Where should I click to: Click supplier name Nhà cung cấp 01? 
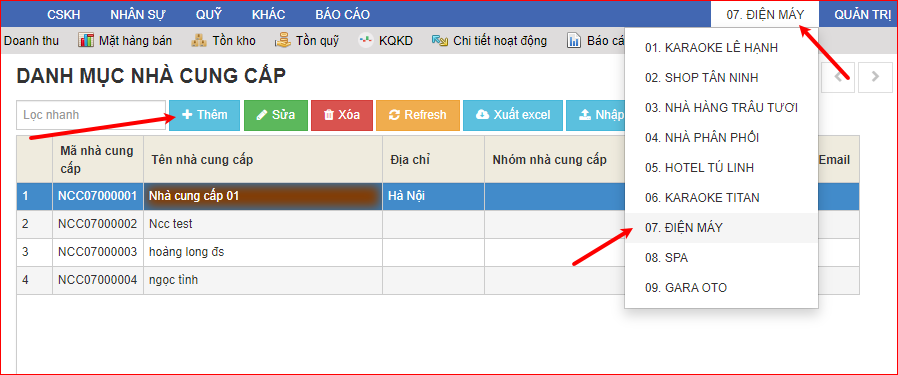pos(194,196)
